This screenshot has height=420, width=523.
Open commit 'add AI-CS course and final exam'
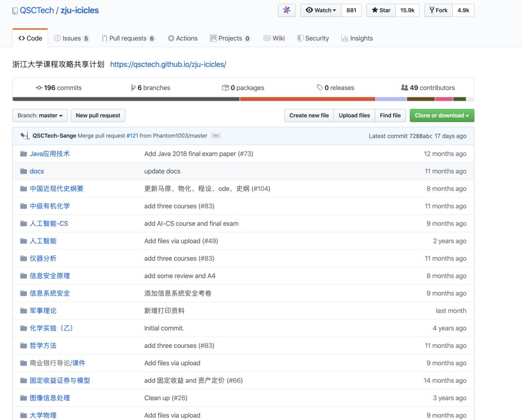tap(191, 224)
